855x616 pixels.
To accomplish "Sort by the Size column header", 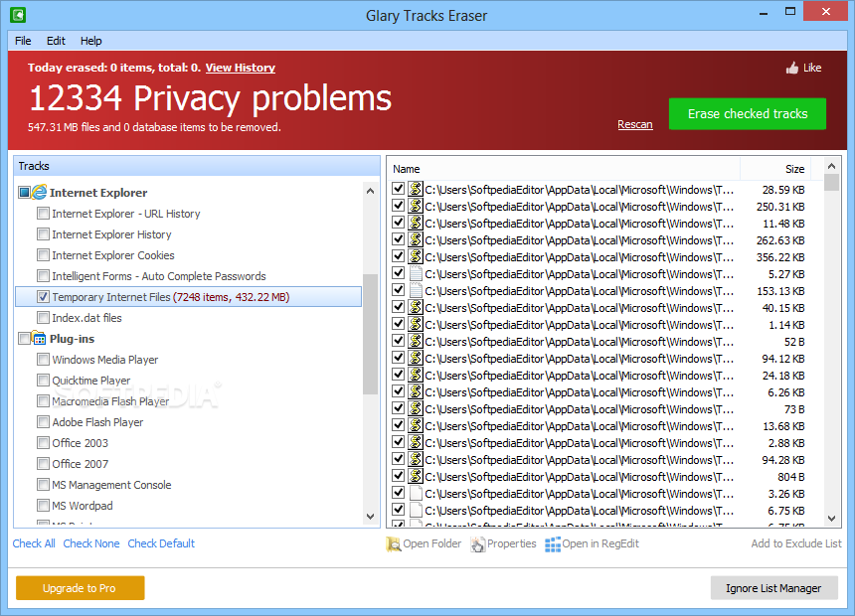I will coord(775,169).
